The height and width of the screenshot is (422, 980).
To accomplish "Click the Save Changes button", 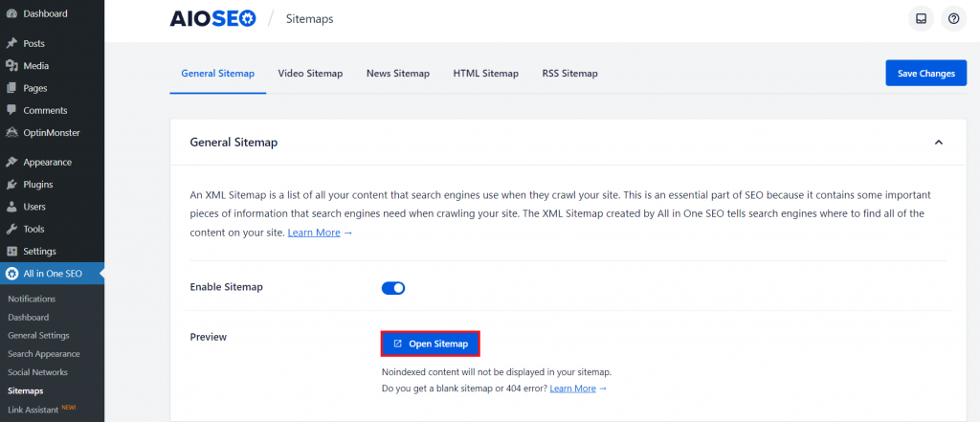I will (x=925, y=74).
